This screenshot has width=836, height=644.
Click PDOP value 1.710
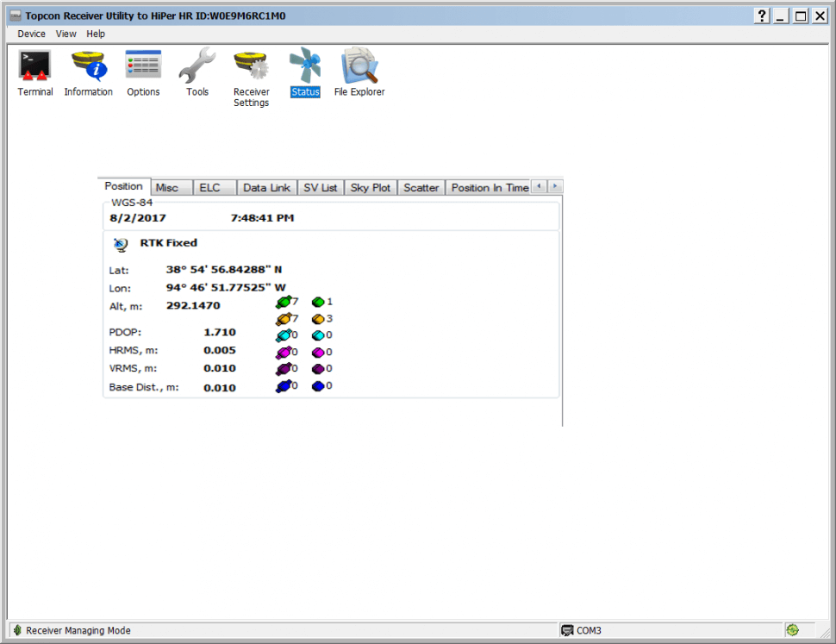220,332
